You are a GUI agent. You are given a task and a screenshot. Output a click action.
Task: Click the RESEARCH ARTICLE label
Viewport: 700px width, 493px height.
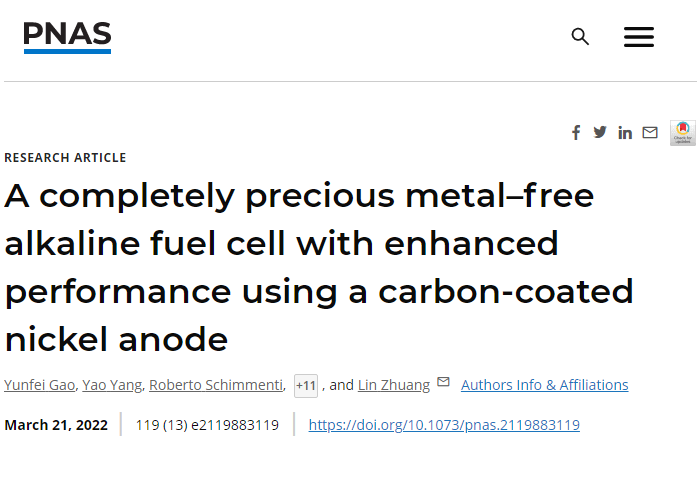[x=65, y=158]
